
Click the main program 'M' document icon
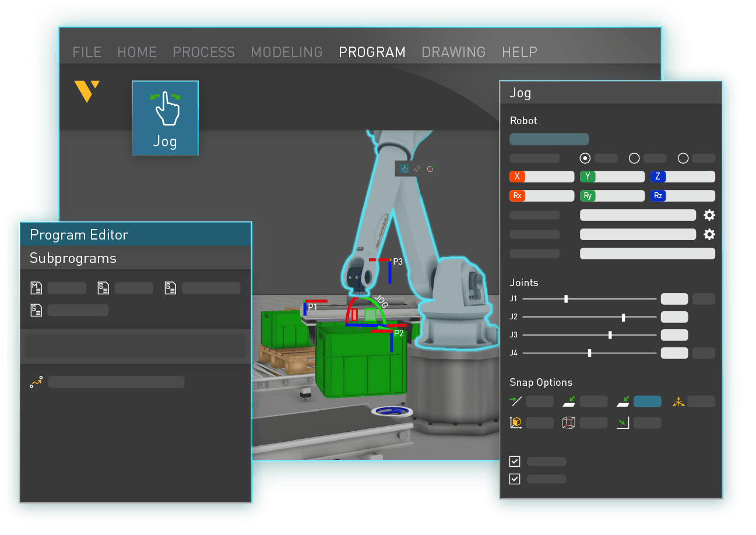[x=36, y=288]
